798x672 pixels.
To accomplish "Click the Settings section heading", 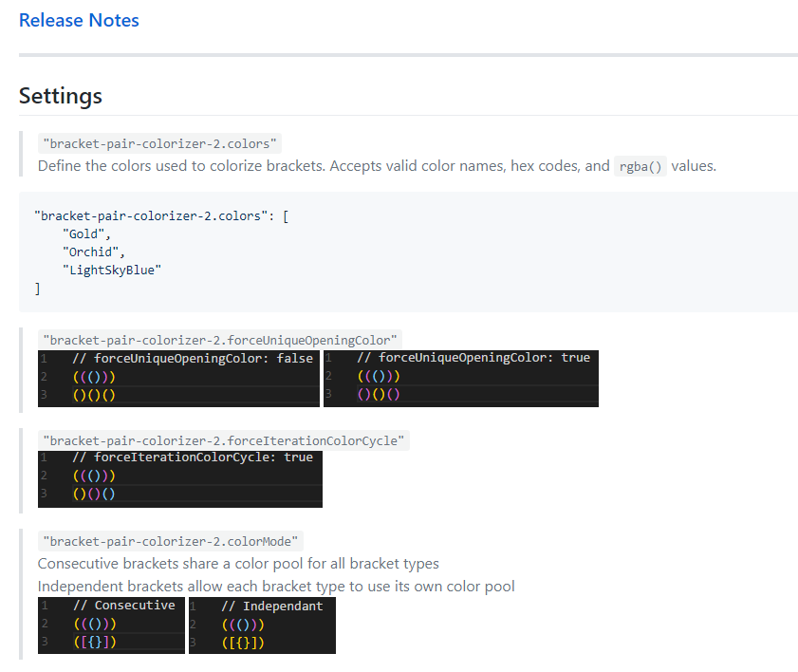I will (x=61, y=96).
